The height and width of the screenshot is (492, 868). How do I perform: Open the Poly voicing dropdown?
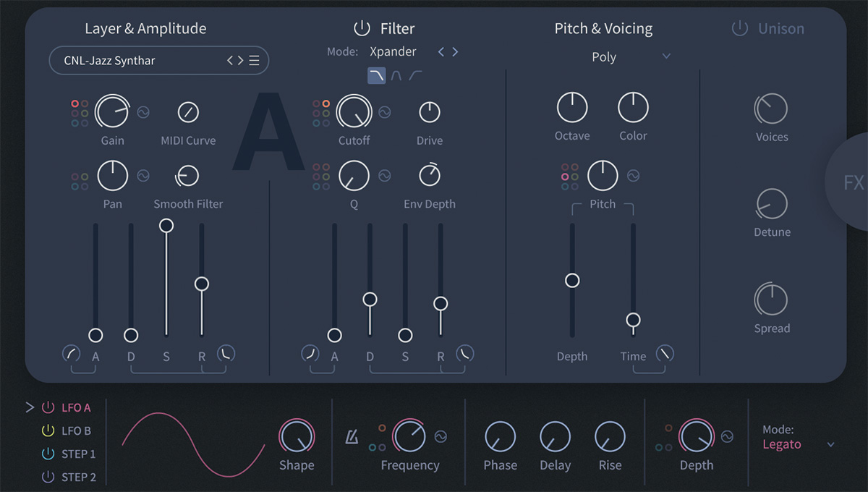tap(631, 57)
